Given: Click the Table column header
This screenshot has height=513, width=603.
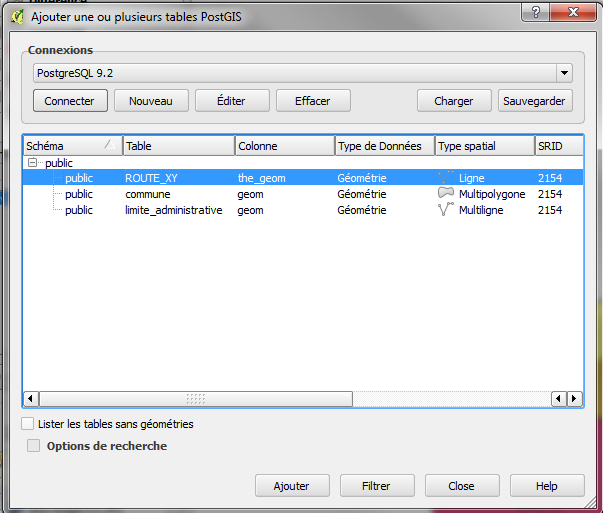Looking at the screenshot, I should pos(178,146).
